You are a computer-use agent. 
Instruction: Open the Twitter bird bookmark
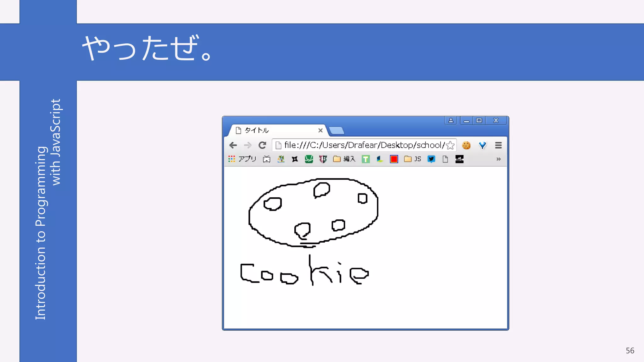pyautogui.click(x=431, y=159)
